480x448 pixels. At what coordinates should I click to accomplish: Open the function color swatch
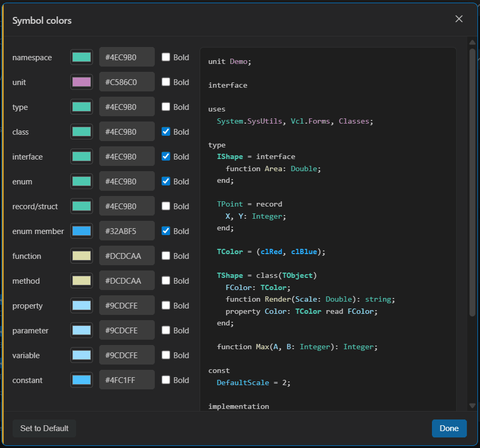tap(81, 256)
